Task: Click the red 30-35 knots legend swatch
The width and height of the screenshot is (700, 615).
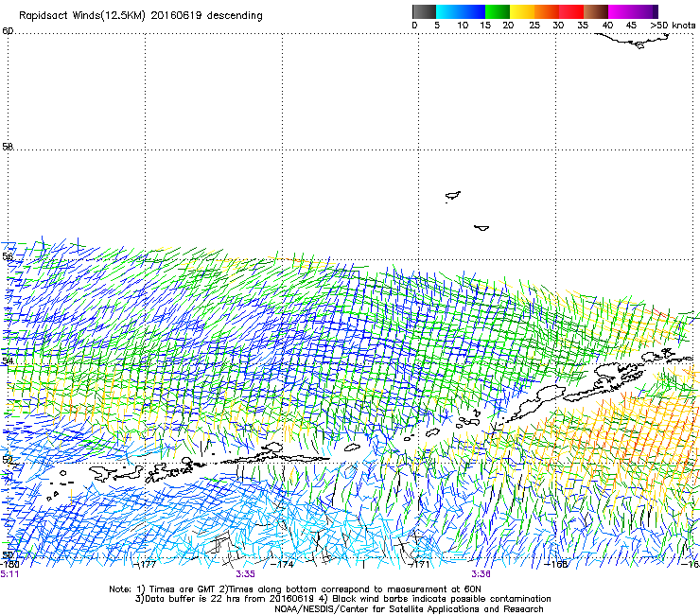Action: pyautogui.click(x=571, y=11)
